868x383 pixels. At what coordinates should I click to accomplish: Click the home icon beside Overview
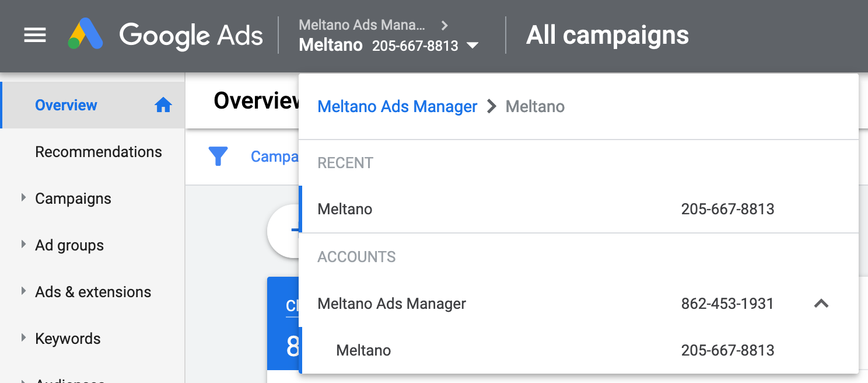[163, 105]
